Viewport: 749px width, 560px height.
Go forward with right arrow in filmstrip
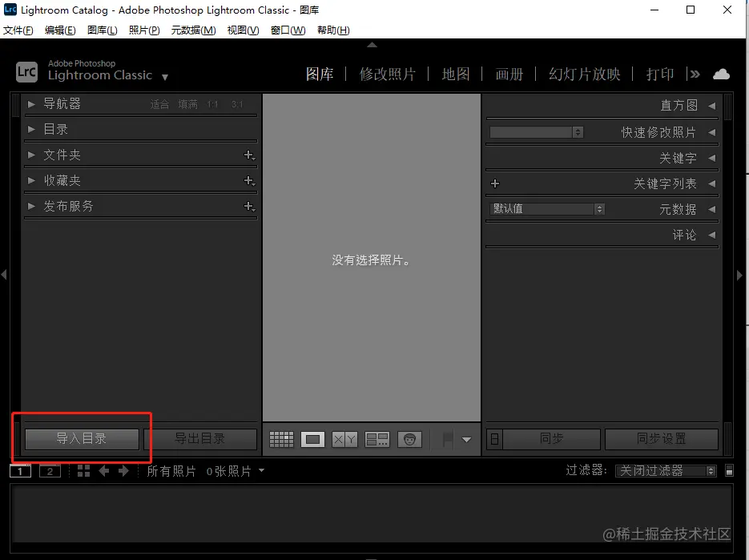pyautogui.click(x=123, y=471)
